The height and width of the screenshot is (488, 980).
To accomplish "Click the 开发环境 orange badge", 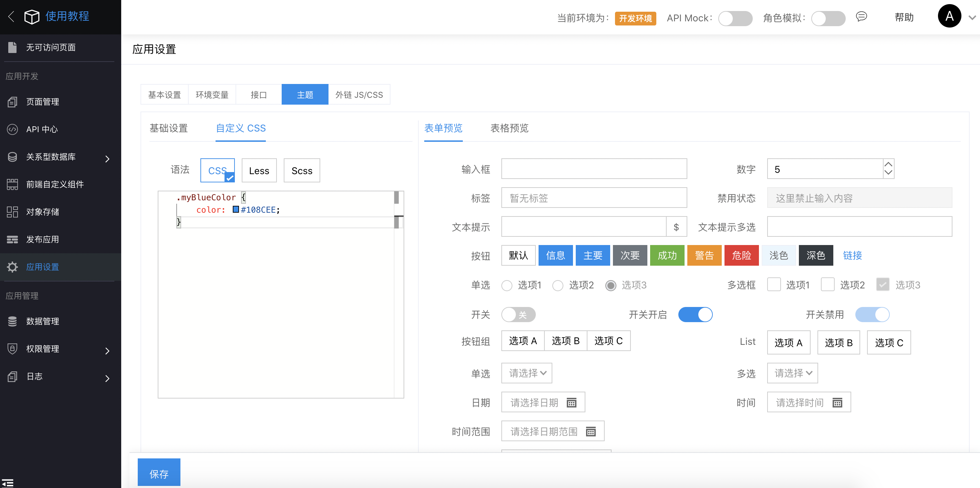I will [x=635, y=18].
